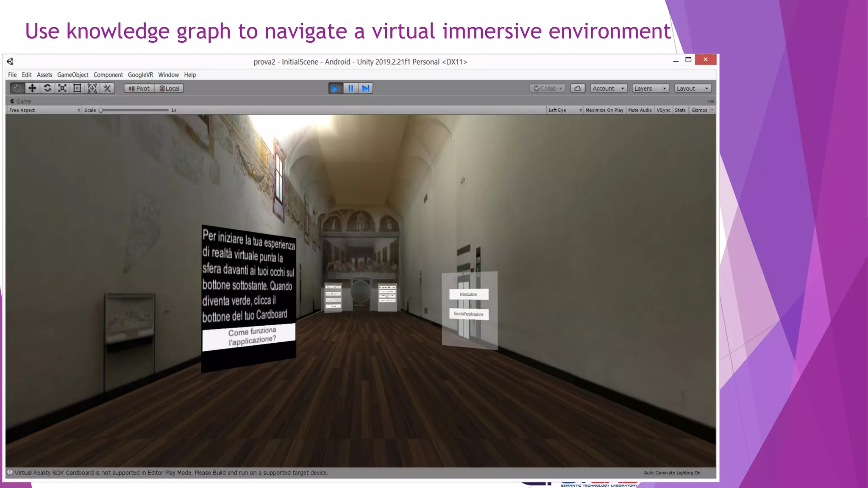Select the Scale tool
The width and height of the screenshot is (868, 488).
click(62, 88)
